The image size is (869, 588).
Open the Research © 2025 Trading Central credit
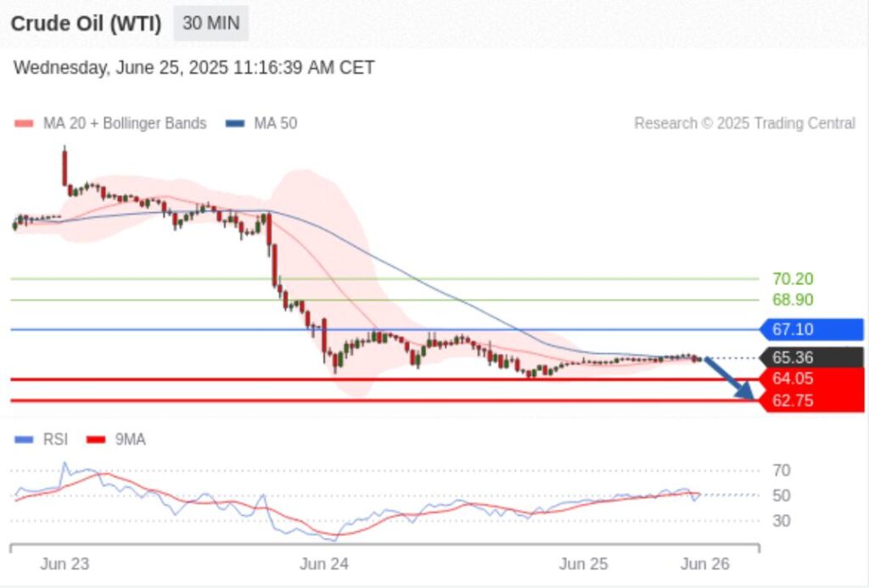click(x=744, y=124)
